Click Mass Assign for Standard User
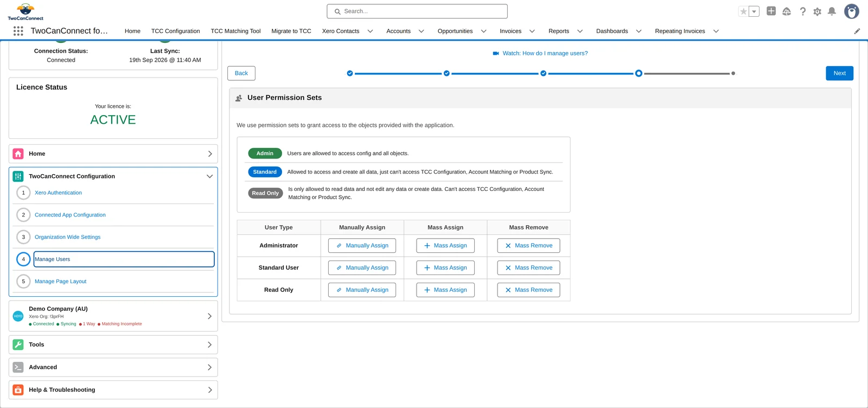The image size is (868, 408). coord(445,268)
